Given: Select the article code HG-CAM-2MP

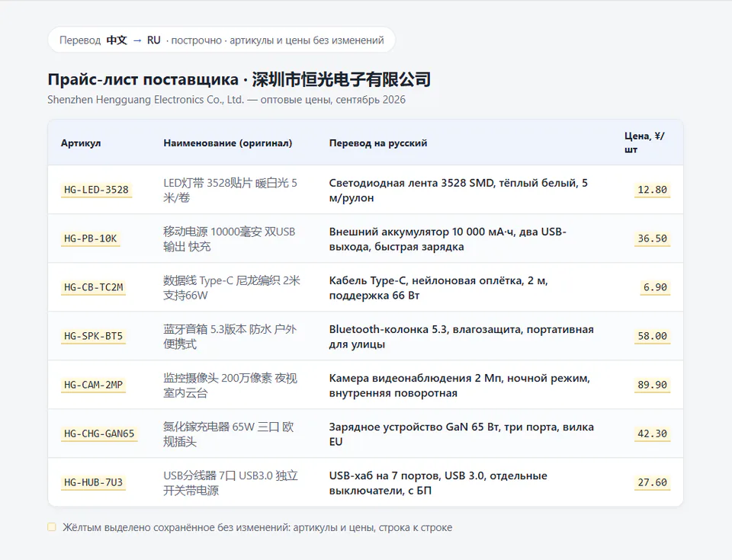Looking at the screenshot, I should tap(93, 385).
